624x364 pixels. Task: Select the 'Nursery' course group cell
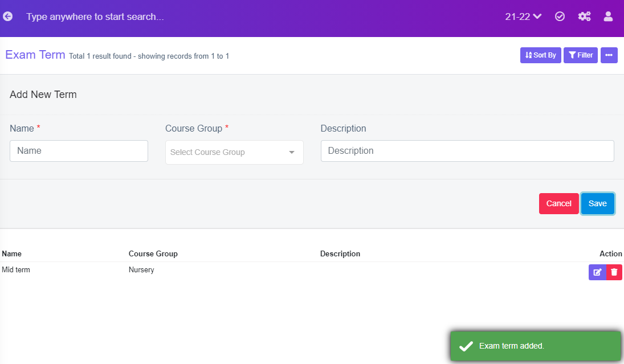tap(141, 269)
